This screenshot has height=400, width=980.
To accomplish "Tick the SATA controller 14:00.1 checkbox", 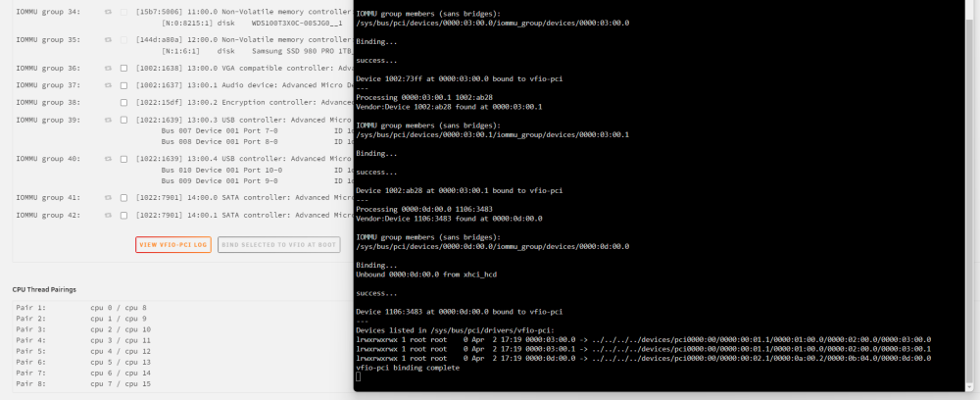I will point(123,216).
